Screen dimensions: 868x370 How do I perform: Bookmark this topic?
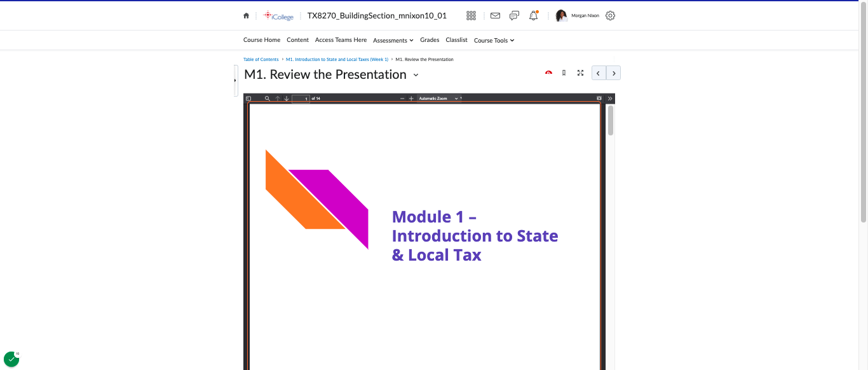(564, 73)
